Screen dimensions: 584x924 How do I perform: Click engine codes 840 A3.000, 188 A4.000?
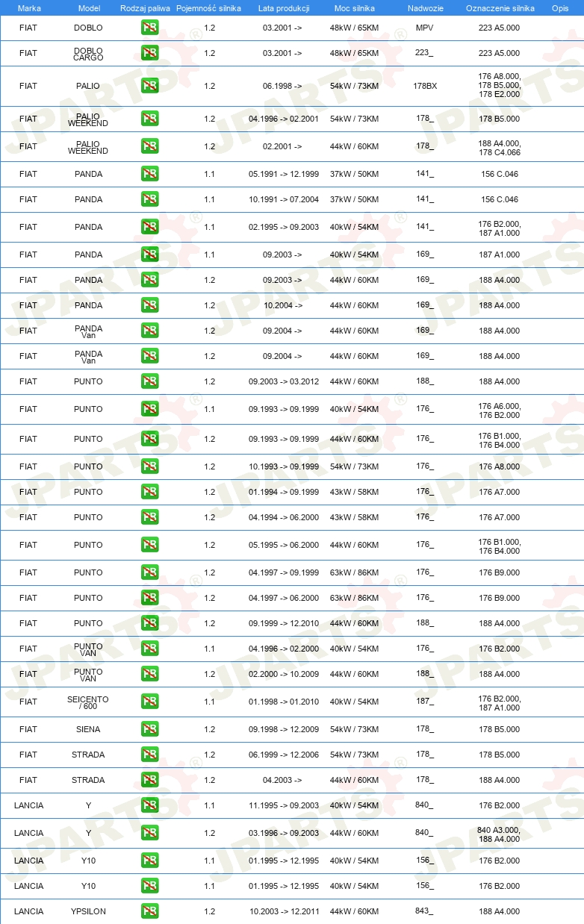tap(500, 834)
